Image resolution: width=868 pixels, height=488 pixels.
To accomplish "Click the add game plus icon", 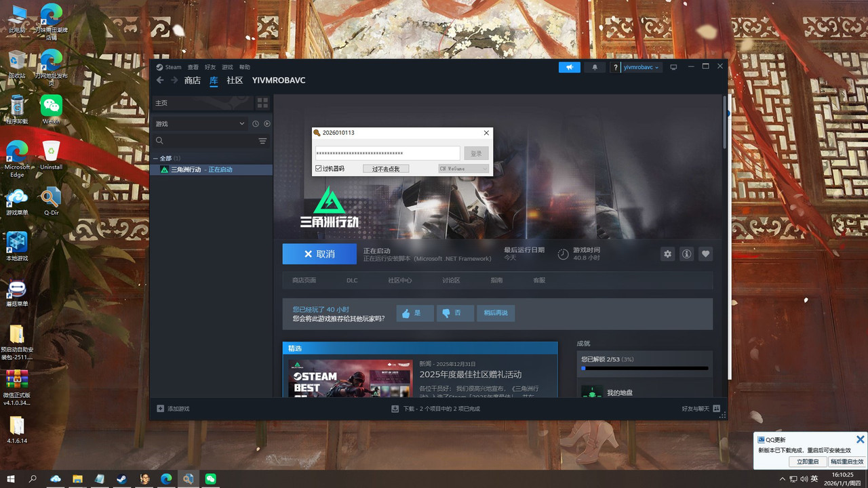I will pos(160,409).
